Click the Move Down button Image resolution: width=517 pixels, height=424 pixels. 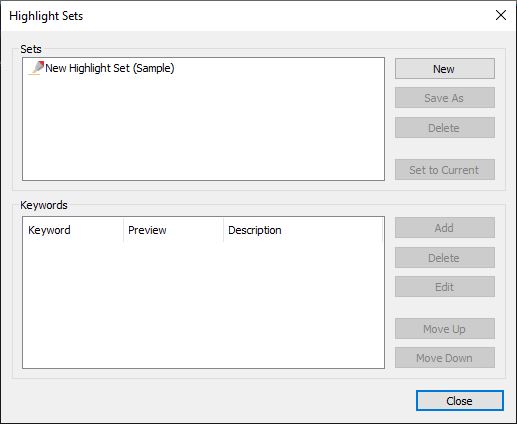point(445,358)
